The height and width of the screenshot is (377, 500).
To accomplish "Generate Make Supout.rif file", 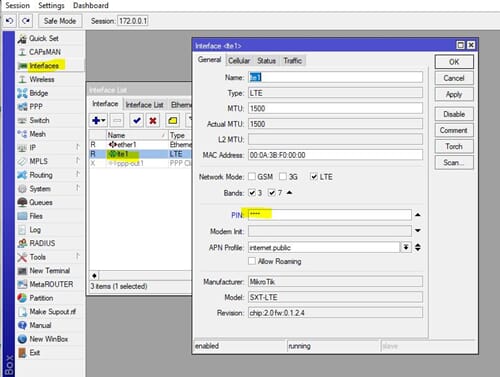I will click(52, 312).
